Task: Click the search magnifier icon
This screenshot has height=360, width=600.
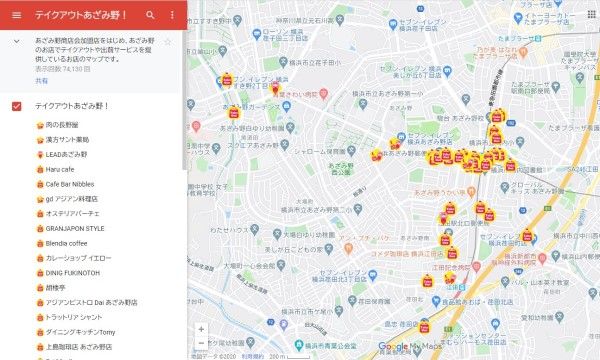Action: (x=150, y=15)
